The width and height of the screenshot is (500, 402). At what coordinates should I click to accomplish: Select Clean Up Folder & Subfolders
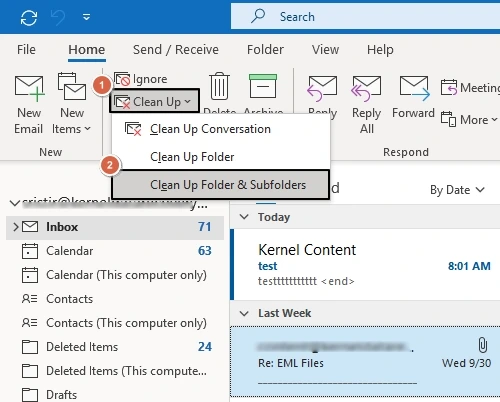221,185
